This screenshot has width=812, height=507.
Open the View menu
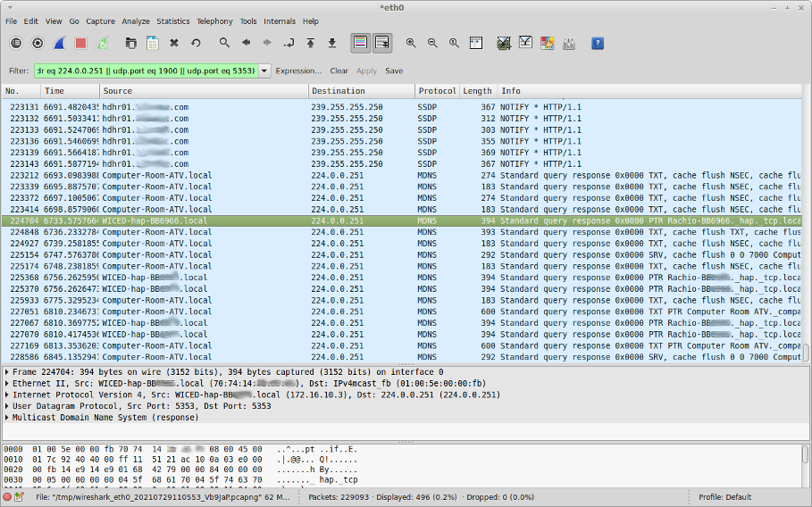(54, 21)
